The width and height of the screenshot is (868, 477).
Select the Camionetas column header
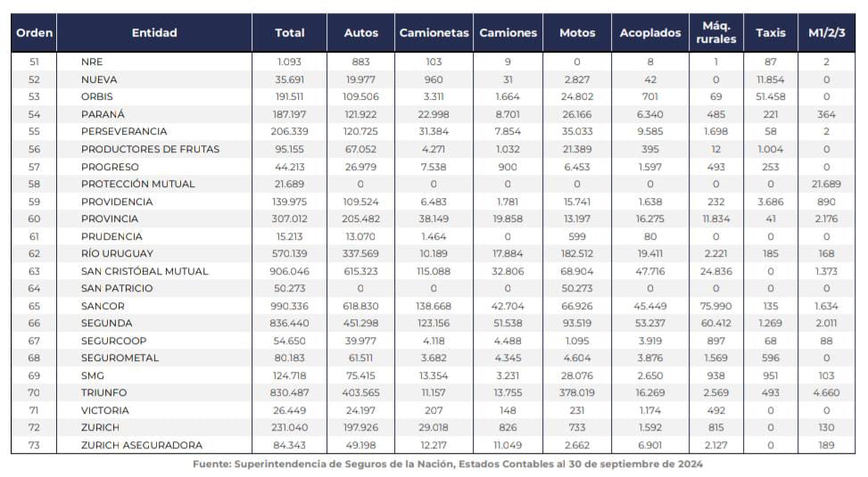tap(434, 33)
